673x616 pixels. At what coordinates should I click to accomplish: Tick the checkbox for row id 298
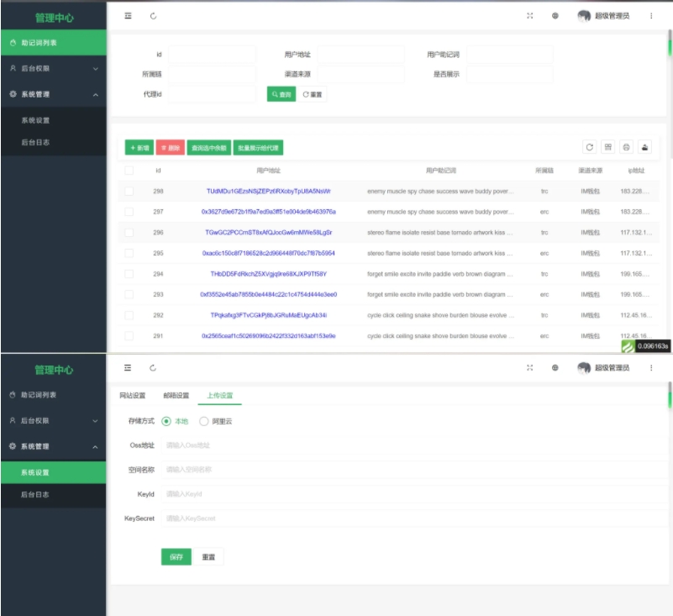click(129, 192)
